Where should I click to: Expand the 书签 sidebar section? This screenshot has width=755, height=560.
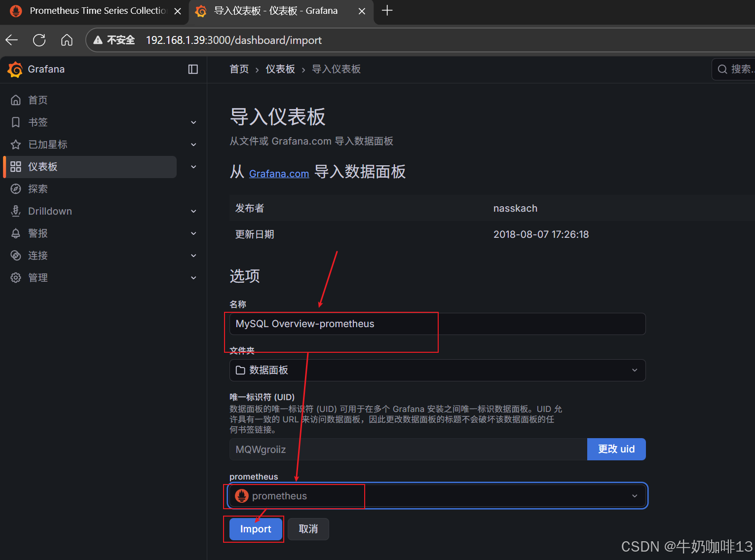193,122
